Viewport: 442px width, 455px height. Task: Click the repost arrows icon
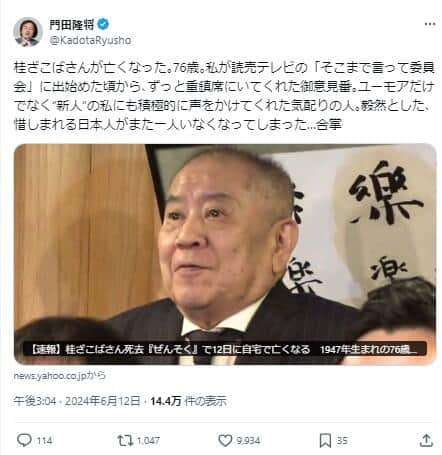click(125, 440)
